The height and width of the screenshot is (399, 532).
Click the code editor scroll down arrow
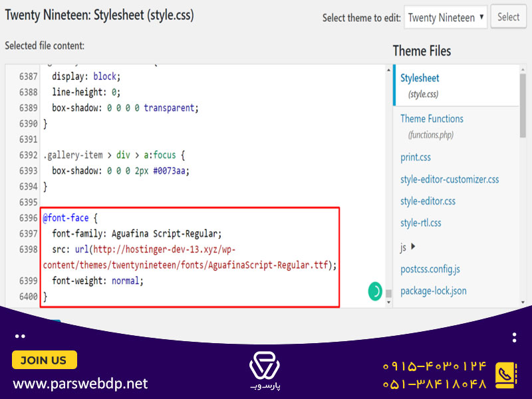(x=388, y=302)
